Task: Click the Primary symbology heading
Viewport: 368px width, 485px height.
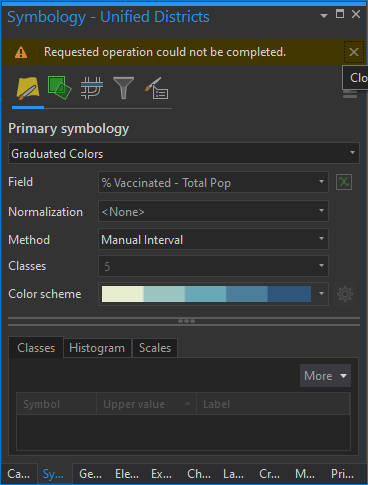Action: tap(69, 129)
